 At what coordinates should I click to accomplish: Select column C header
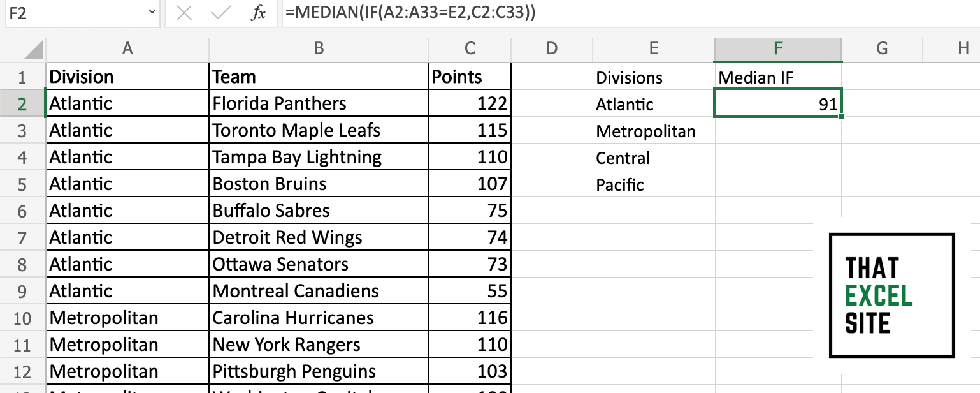[x=470, y=48]
